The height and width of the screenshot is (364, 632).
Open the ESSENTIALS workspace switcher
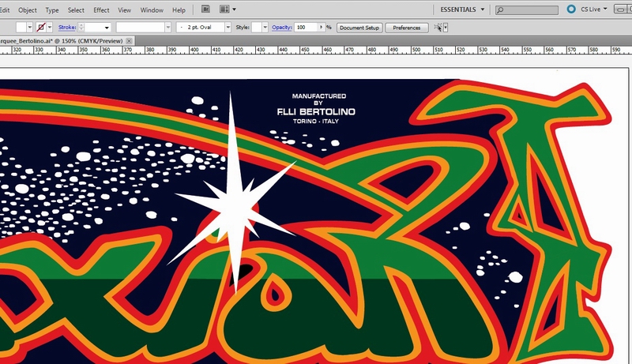462,9
